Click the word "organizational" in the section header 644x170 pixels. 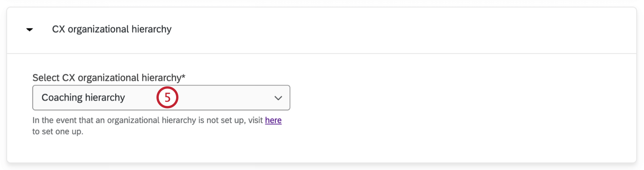pyautogui.click(x=98, y=29)
